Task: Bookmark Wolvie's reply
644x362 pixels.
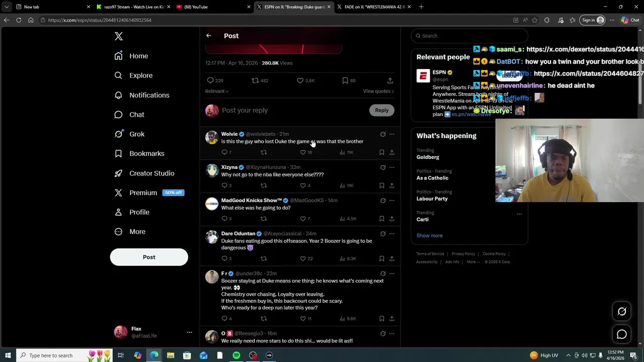Action: click(x=382, y=152)
